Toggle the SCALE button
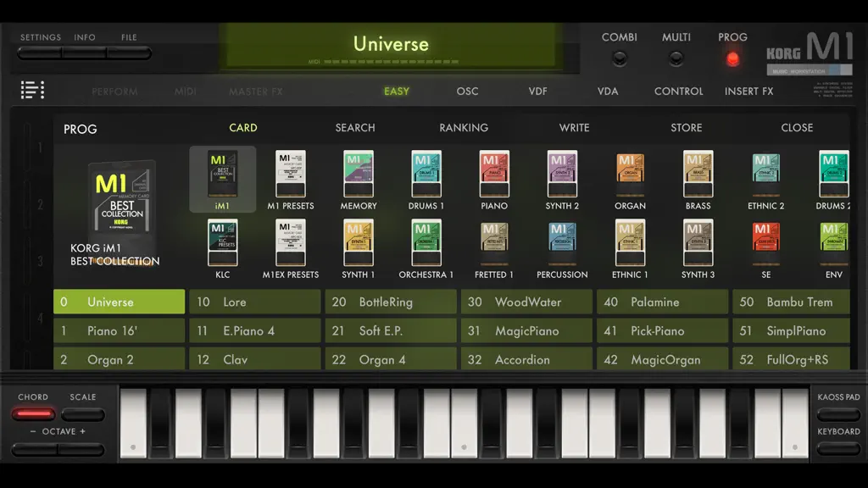Screen dimensions: 868x488 coord(83,413)
